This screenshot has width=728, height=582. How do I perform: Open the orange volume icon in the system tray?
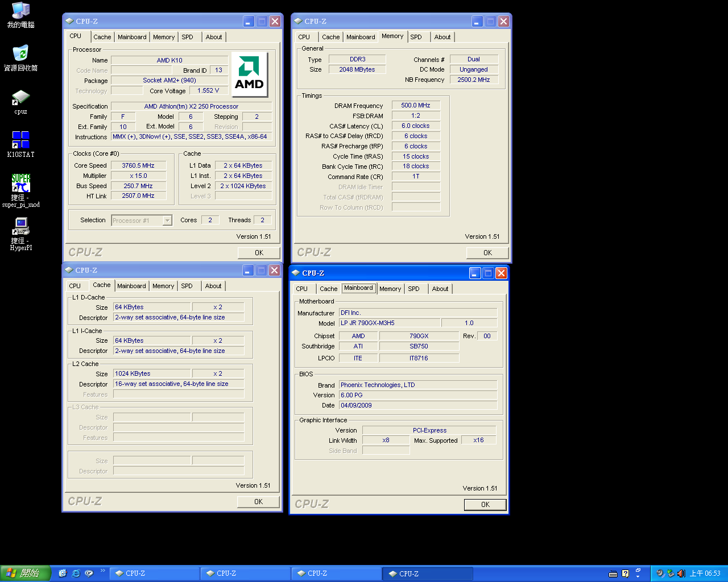[681, 573]
